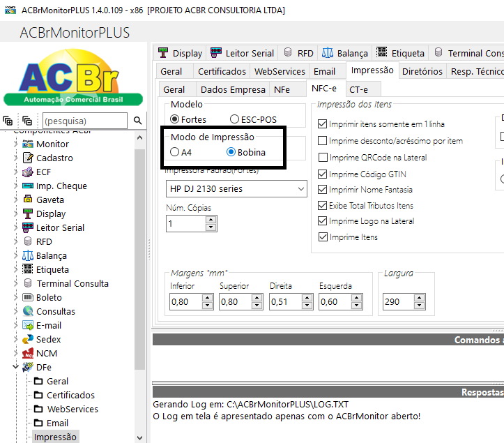Open the Diretórios tab
Screen dimensions: 504x443
tap(422, 71)
